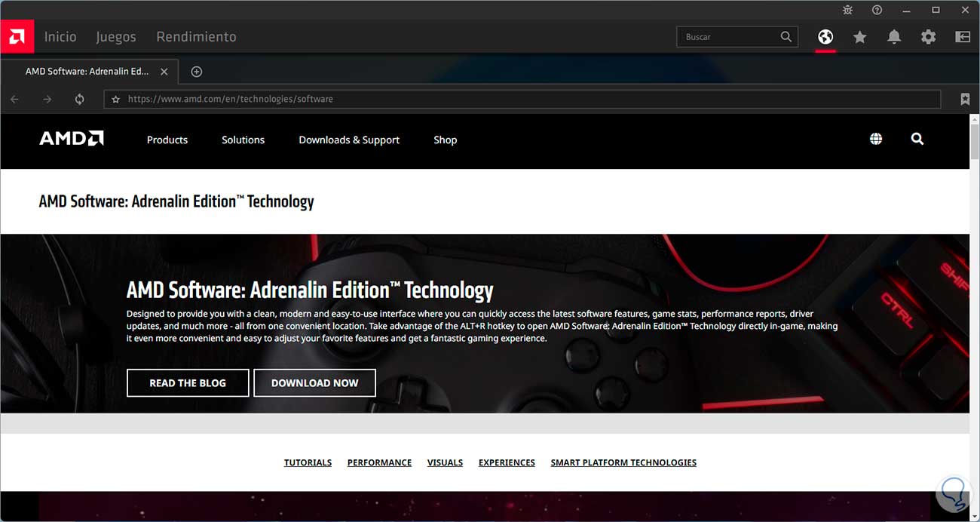The height and width of the screenshot is (522, 980).
Task: Follow the VISUALS link
Action: point(445,462)
